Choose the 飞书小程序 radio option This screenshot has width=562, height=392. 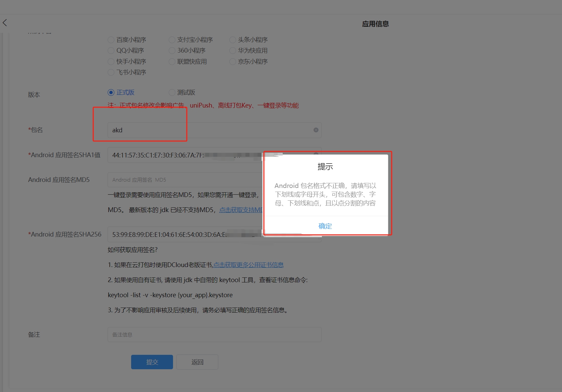point(111,72)
